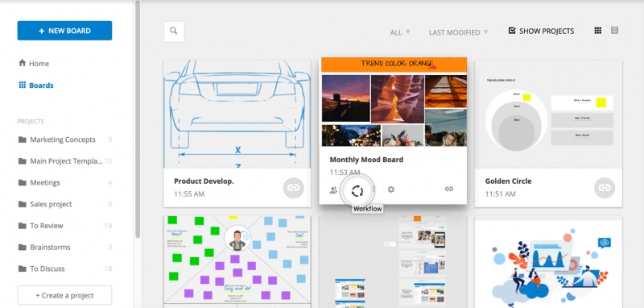
Task: Open the search magnifier box
Action: click(174, 31)
